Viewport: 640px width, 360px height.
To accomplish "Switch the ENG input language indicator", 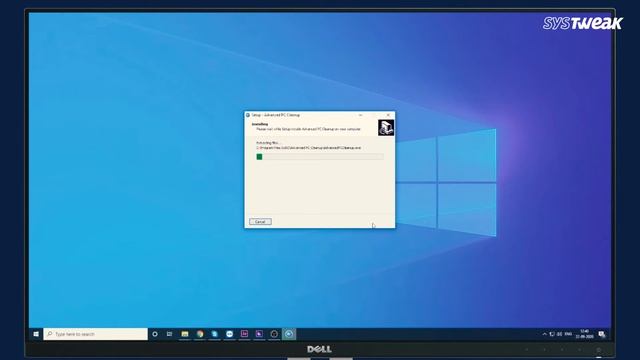I will (568, 334).
